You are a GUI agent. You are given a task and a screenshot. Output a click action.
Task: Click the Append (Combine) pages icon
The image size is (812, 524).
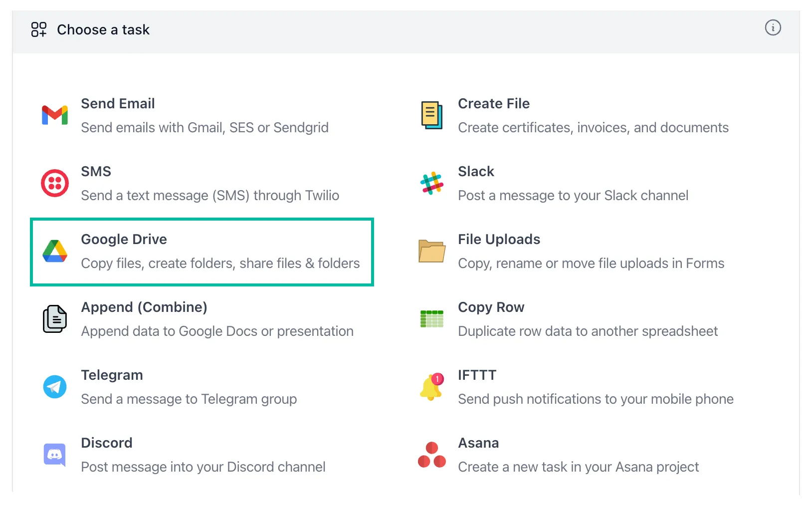point(54,318)
